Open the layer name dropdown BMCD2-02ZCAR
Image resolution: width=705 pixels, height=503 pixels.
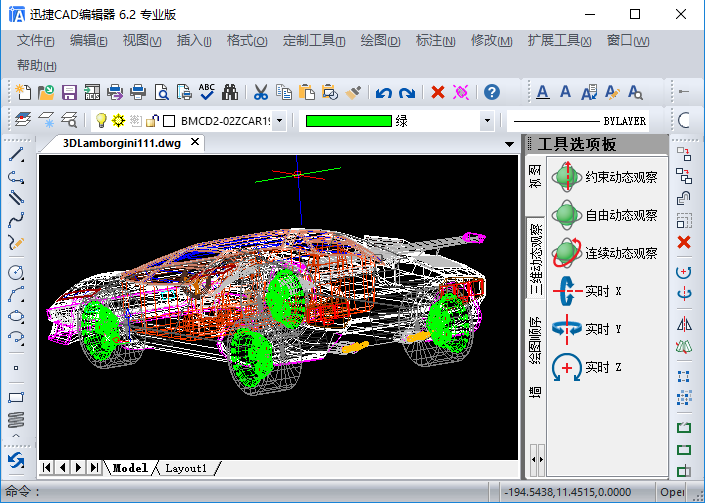coord(280,120)
